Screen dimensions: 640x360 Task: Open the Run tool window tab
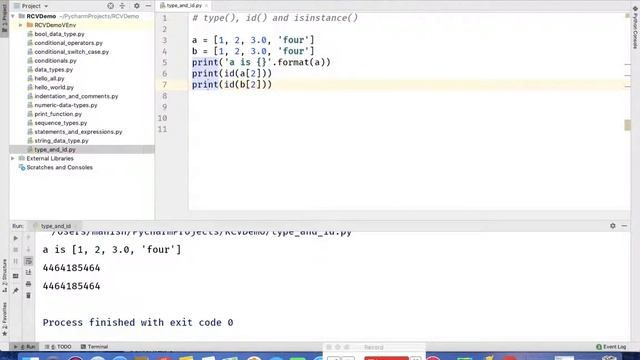coord(24,347)
